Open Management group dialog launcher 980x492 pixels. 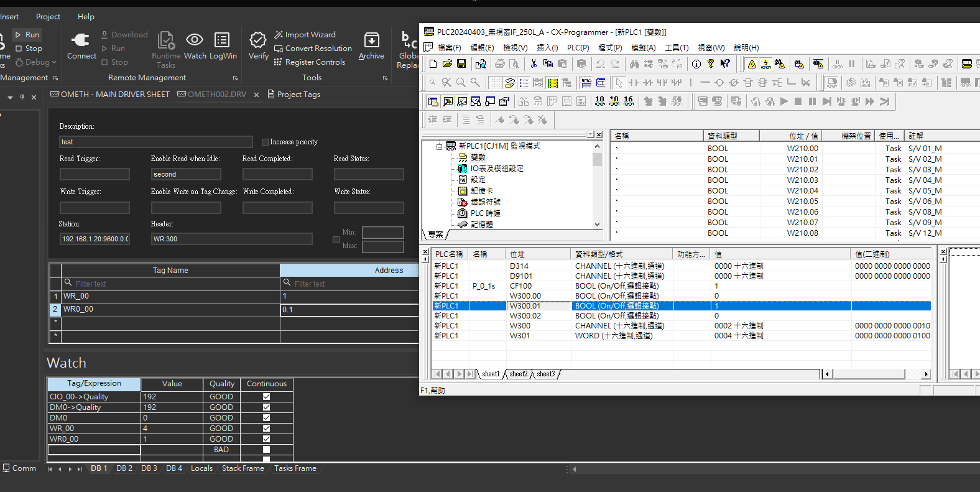(x=55, y=78)
